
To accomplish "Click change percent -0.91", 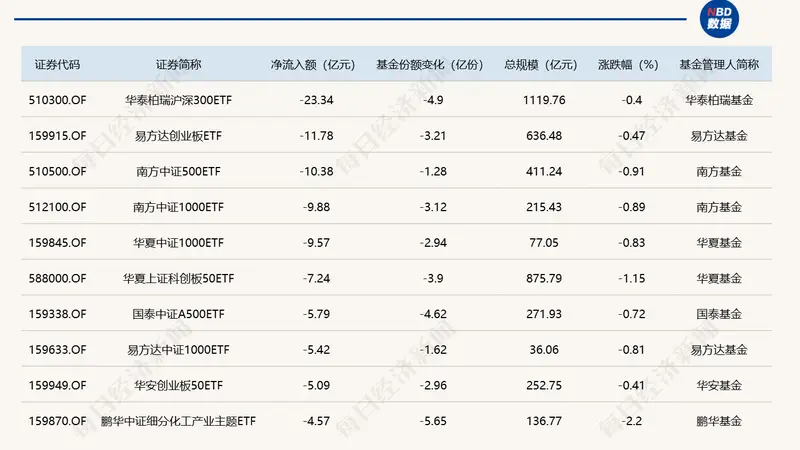I will pos(632,171).
